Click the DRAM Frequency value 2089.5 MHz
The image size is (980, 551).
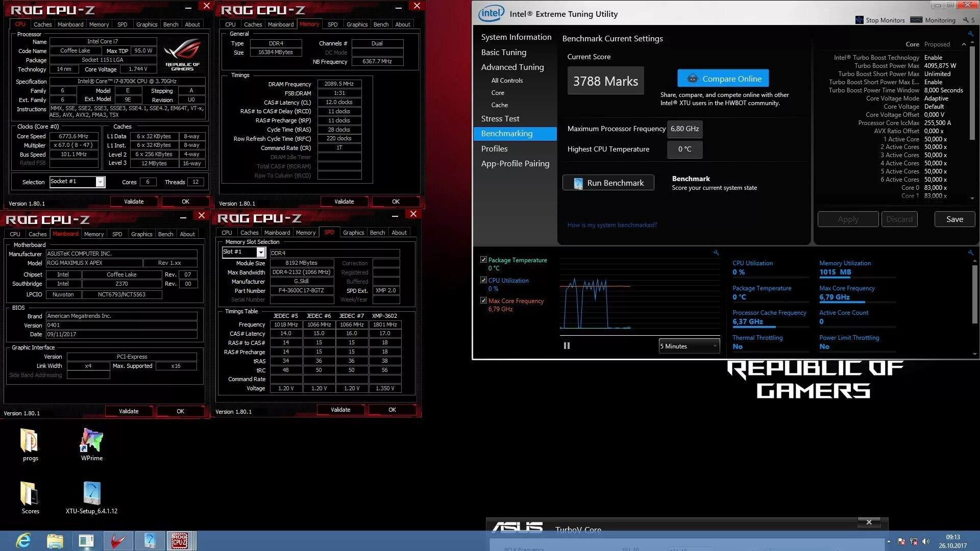pos(339,84)
